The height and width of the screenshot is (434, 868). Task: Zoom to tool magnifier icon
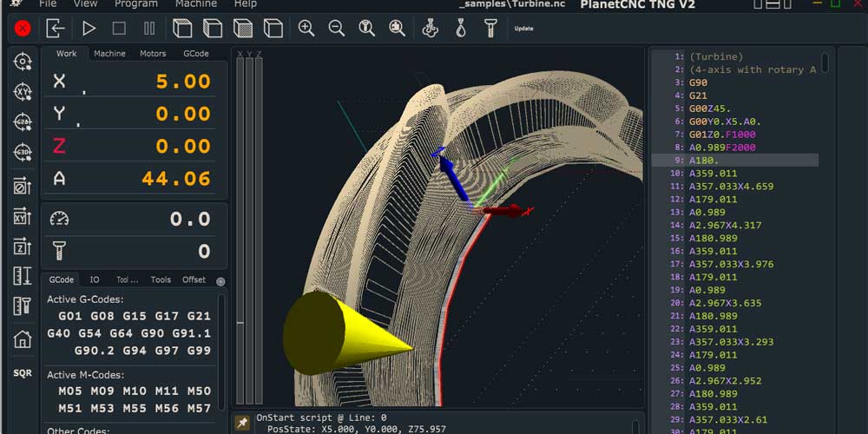coord(366,29)
